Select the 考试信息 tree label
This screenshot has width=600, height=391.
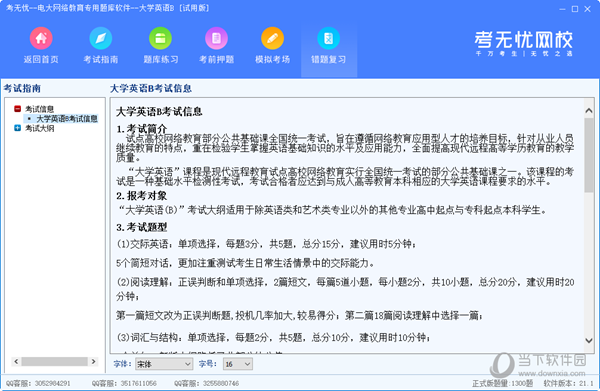(x=40, y=109)
